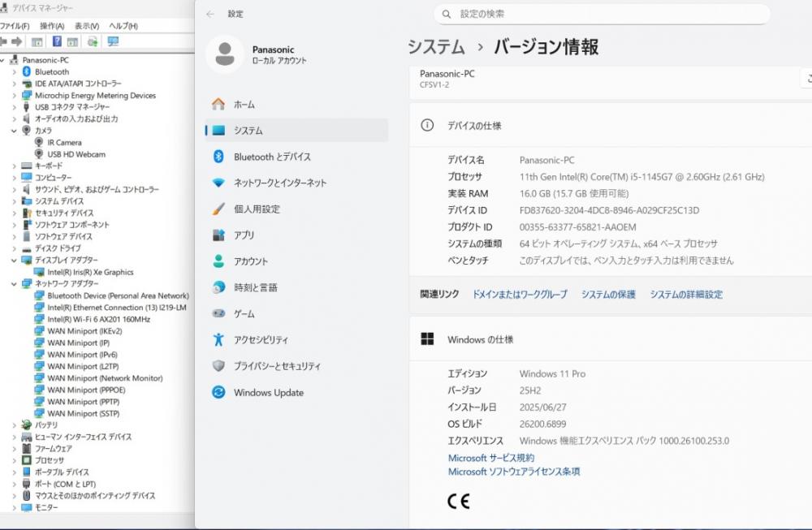Collapse the ネットワーク アダプター category

click(x=14, y=284)
